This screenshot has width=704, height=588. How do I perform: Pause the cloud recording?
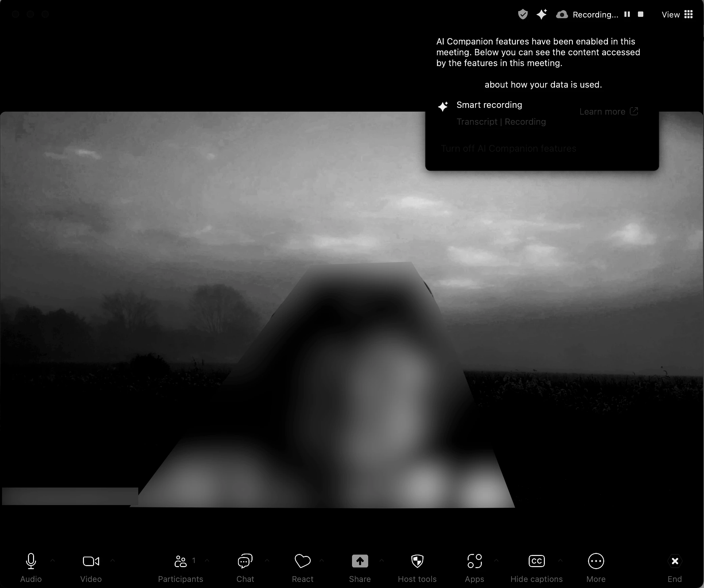tap(627, 14)
